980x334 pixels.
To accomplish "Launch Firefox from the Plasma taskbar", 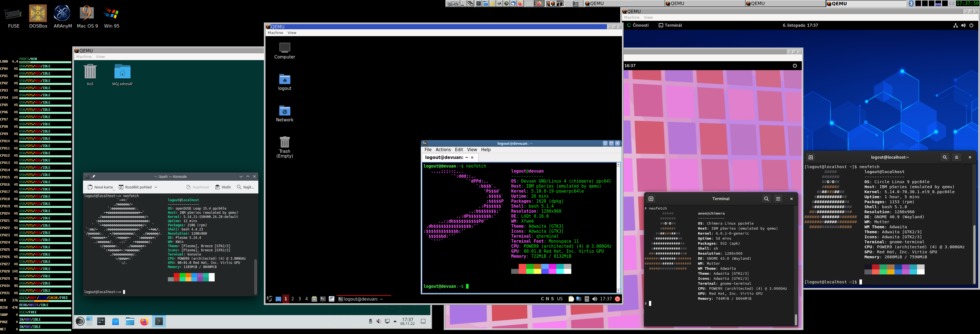I will [144, 321].
